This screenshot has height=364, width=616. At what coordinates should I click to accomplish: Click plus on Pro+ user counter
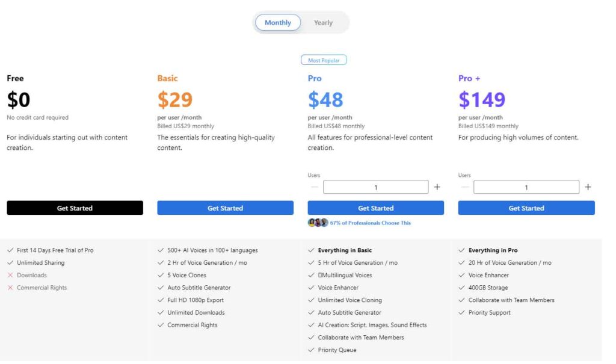click(x=588, y=187)
